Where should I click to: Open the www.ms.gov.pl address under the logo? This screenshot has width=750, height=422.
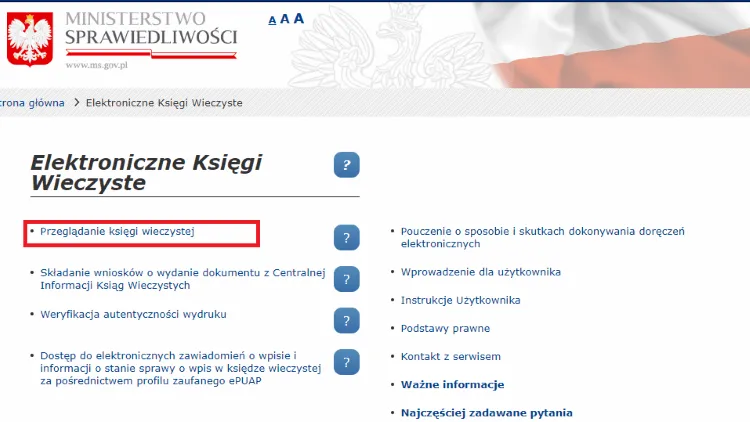97,66
